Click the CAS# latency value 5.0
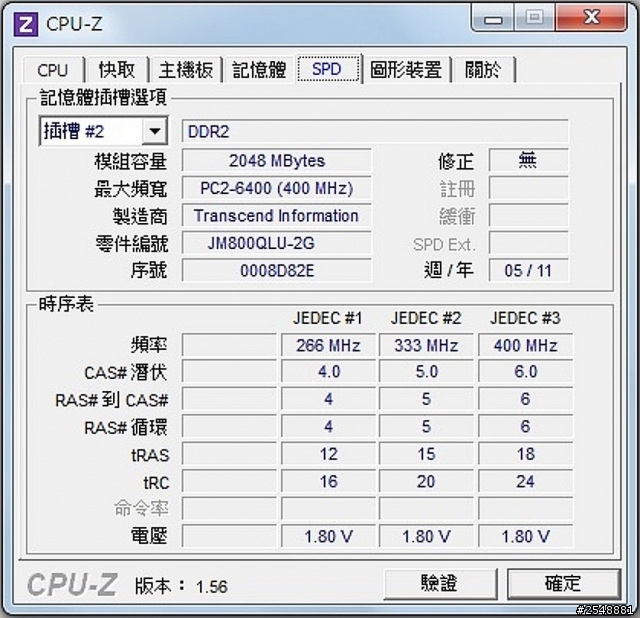Screen dimensions: 640x618 click(x=427, y=372)
